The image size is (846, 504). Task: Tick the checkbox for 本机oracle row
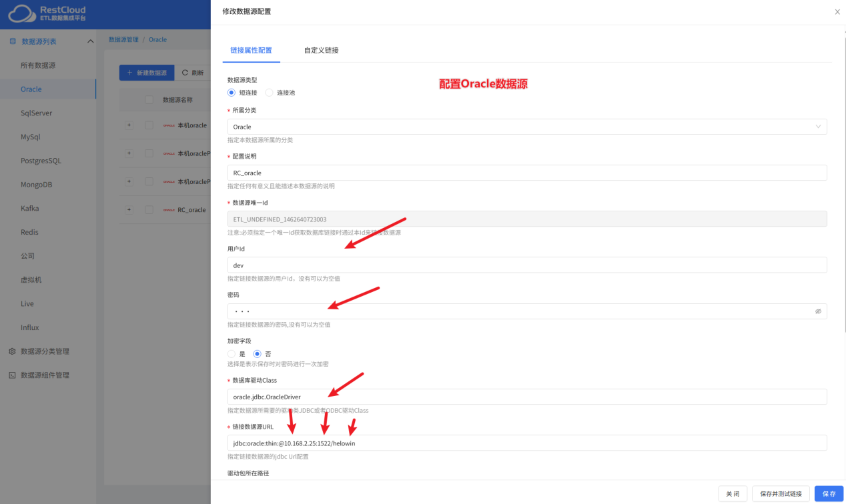click(149, 125)
